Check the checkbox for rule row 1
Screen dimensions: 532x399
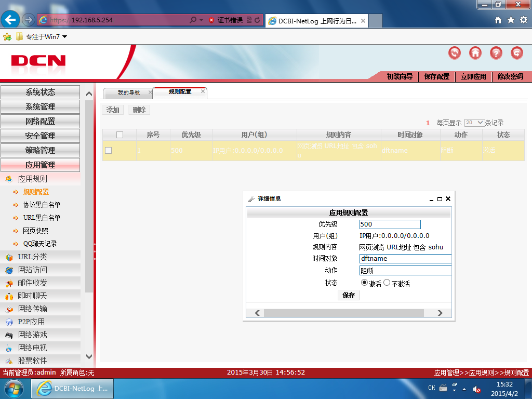108,150
